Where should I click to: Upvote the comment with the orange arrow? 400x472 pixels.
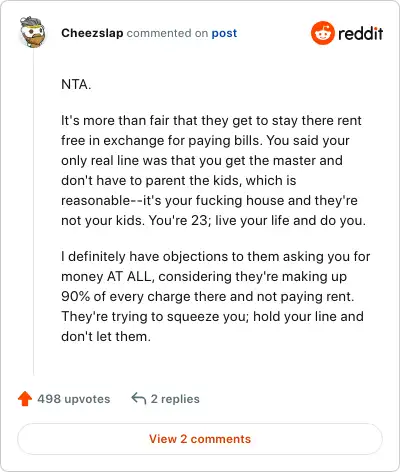[25, 399]
